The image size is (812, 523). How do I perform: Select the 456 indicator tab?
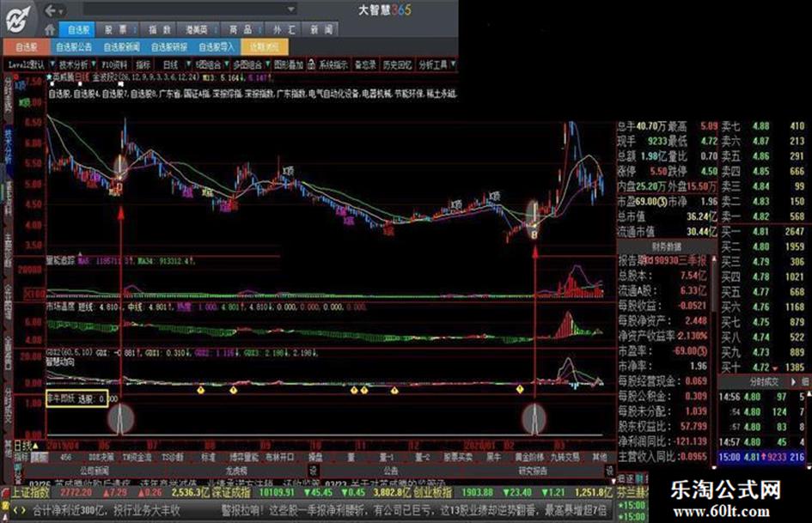65,457
